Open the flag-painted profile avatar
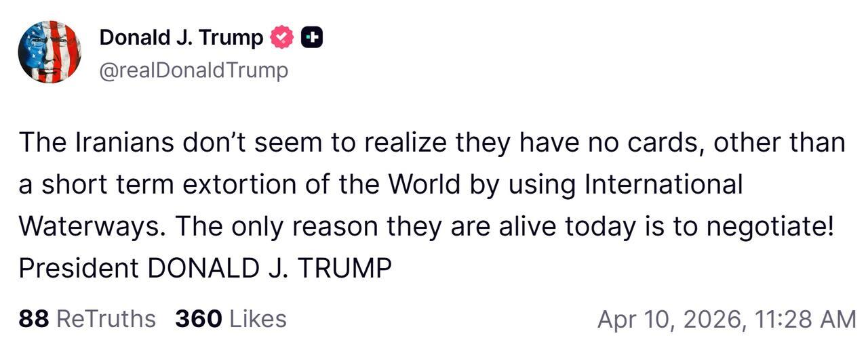This screenshot has width=868, height=344. coord(50,51)
